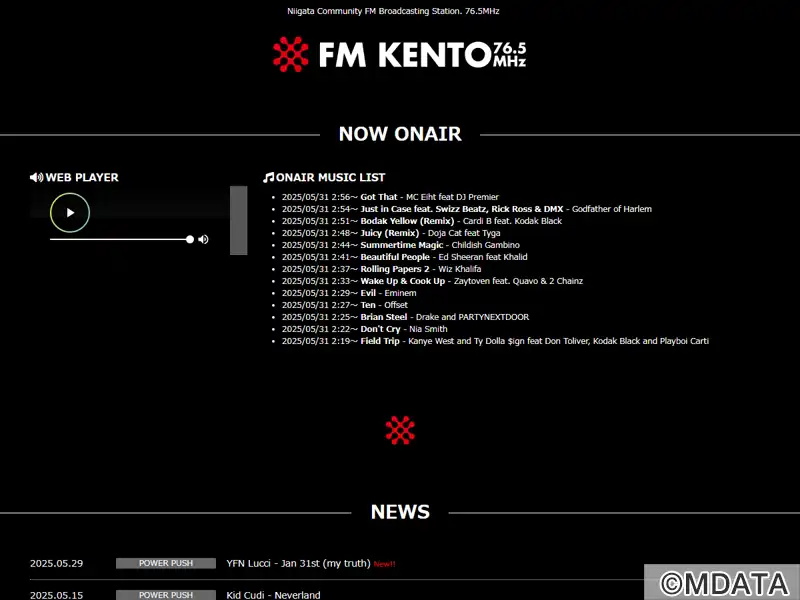Click the music note icon beside ONAIR MUSIC LIST
The width and height of the screenshot is (800, 600).
point(268,177)
